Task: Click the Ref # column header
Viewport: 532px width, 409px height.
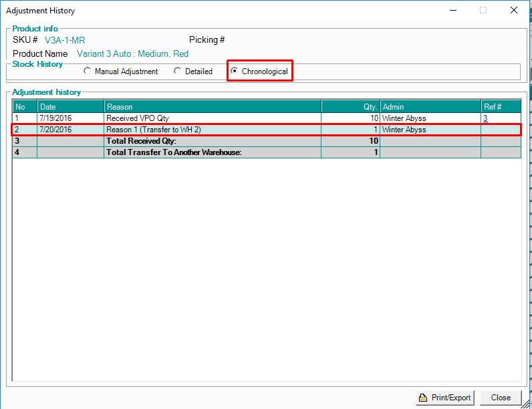Action: pos(501,106)
